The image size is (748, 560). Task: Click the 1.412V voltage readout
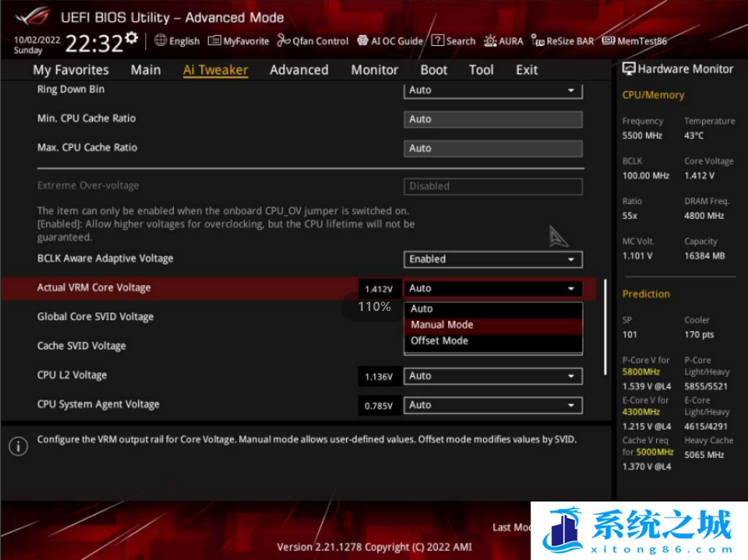(x=379, y=289)
